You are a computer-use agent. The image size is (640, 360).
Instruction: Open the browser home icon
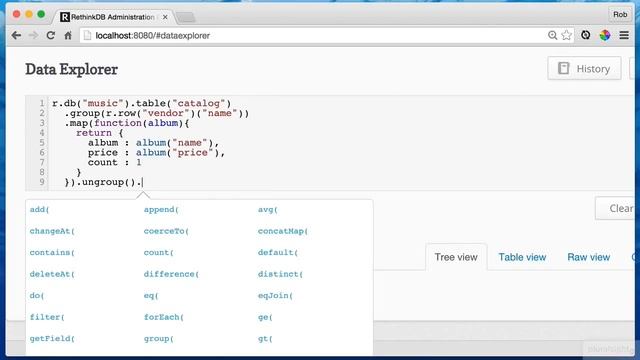pyautogui.click(x=68, y=36)
